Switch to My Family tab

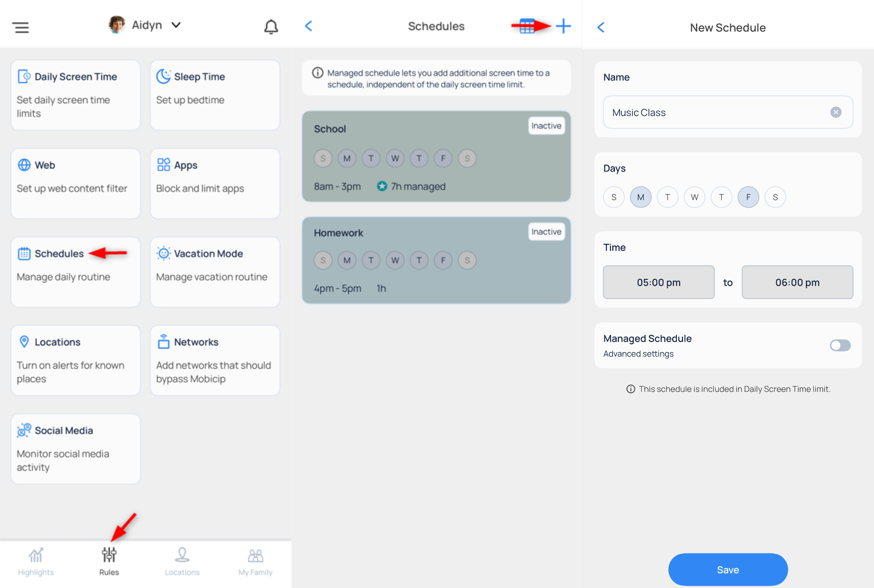pyautogui.click(x=255, y=562)
